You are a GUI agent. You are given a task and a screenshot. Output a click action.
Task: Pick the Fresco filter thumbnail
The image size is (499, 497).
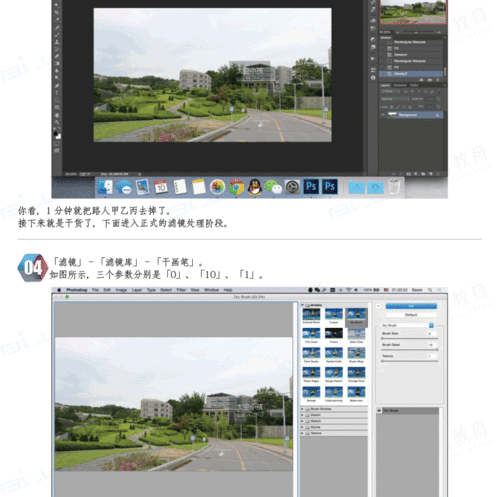pos(334,335)
